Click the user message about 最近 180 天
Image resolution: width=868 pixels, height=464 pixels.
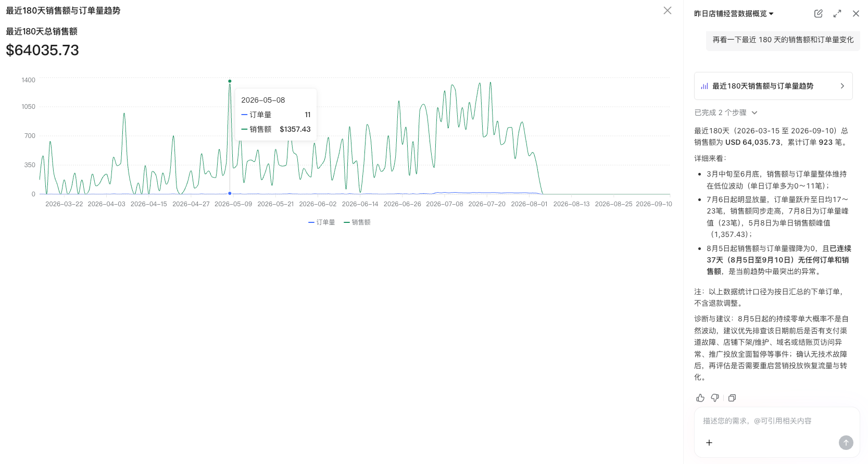point(783,40)
